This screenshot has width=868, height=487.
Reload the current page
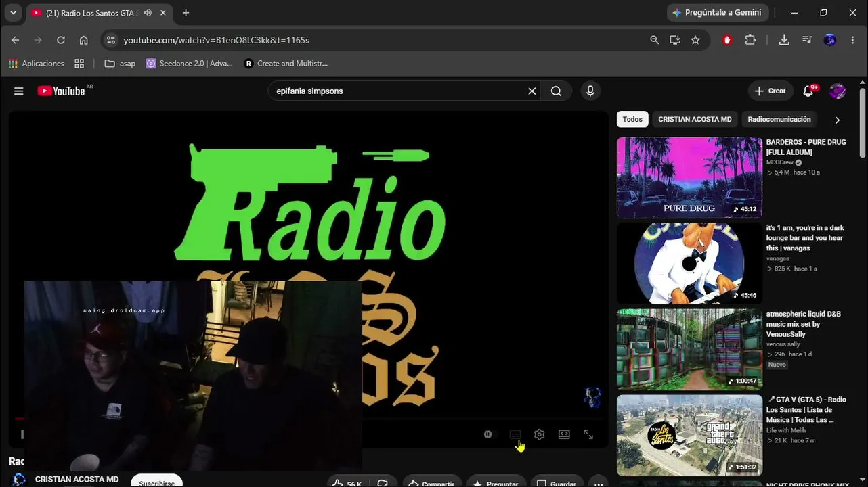pos(61,40)
